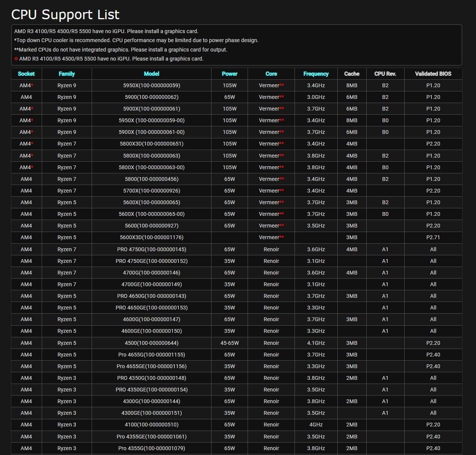The height and width of the screenshot is (455, 476).
Task: Click the 5600X3D(100-000001176) model cell
Action: click(151, 237)
